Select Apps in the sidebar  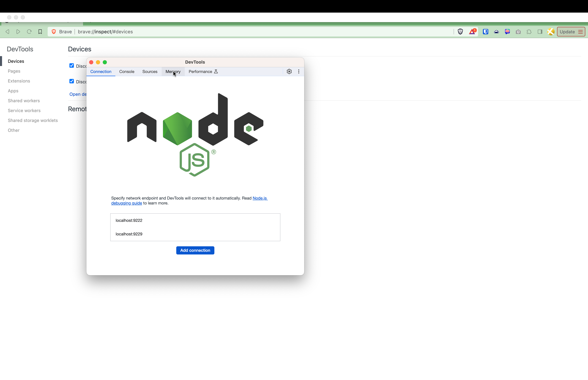click(13, 91)
